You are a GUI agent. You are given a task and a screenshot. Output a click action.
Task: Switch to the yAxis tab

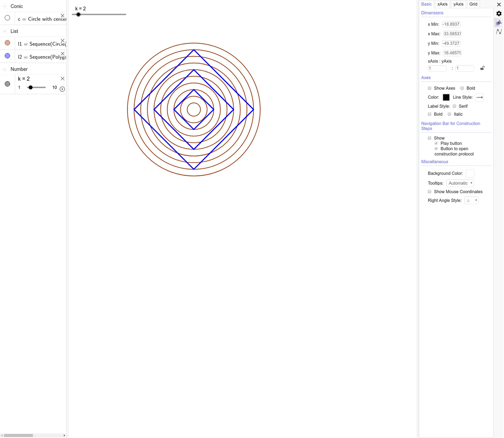458,4
